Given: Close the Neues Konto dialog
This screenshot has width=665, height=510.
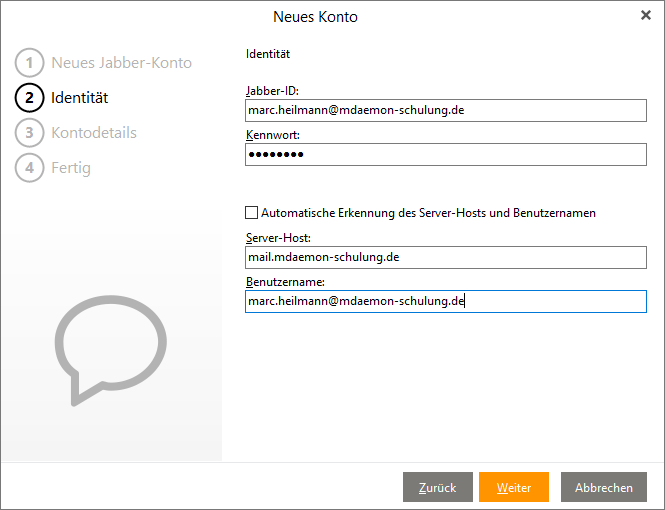Looking at the screenshot, I should pyautogui.click(x=645, y=15).
